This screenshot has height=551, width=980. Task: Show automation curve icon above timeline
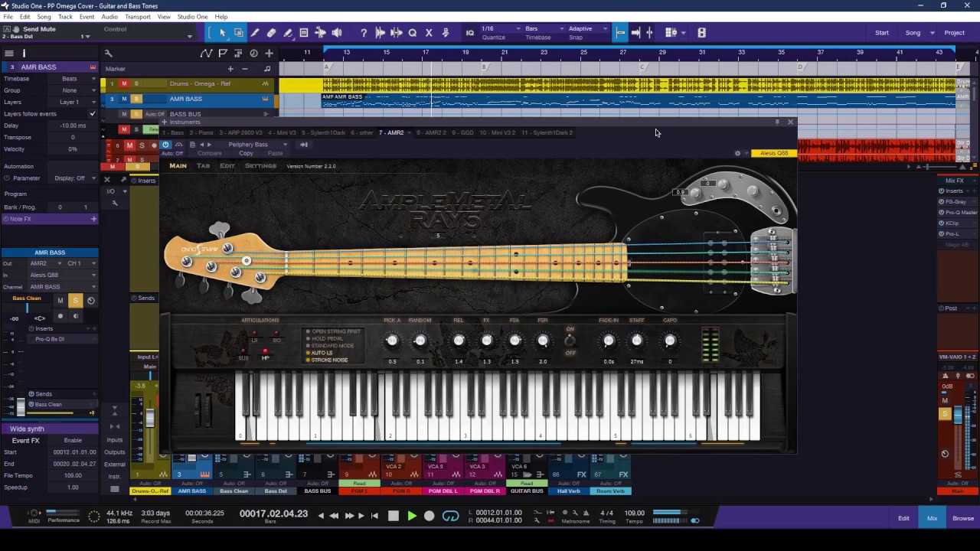[206, 54]
